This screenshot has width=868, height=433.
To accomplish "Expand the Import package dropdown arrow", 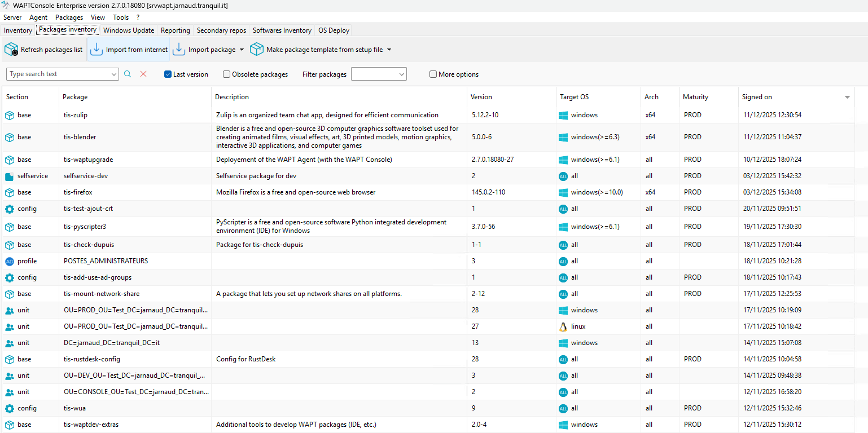I will click(242, 50).
